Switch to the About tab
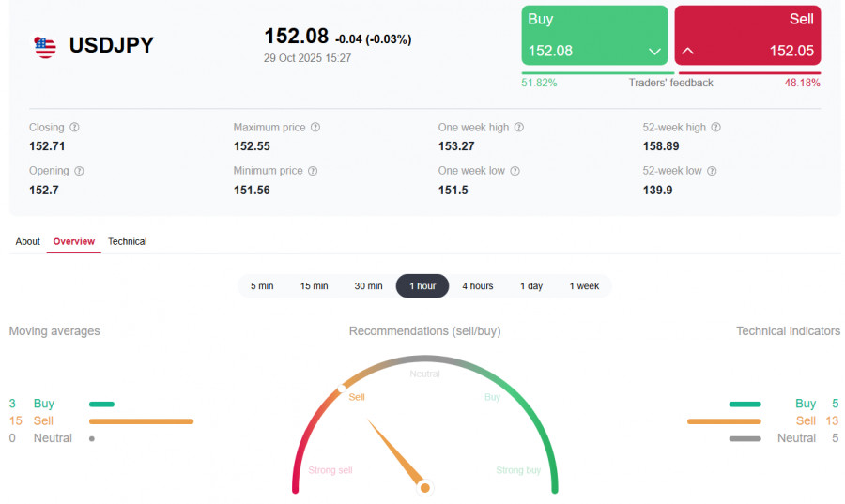Viewport: 845px width, 504px height. pos(27,241)
